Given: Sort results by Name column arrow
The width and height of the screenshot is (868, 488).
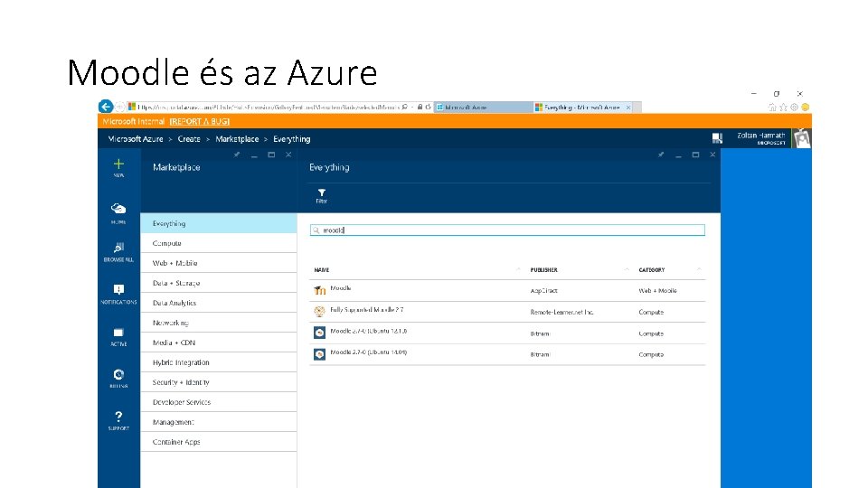Looking at the screenshot, I should coord(518,269).
